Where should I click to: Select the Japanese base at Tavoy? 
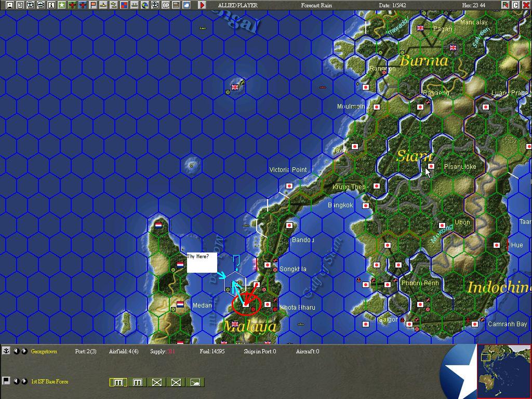(x=354, y=147)
